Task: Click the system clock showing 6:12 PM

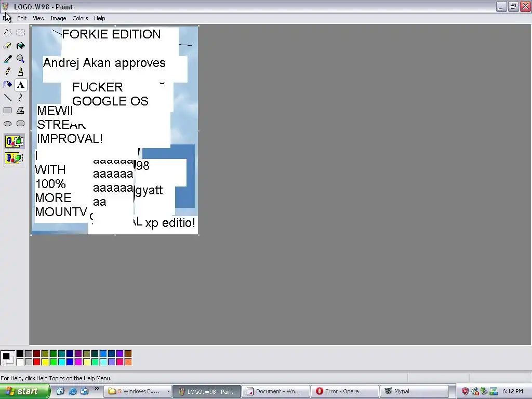Action: (x=512, y=392)
